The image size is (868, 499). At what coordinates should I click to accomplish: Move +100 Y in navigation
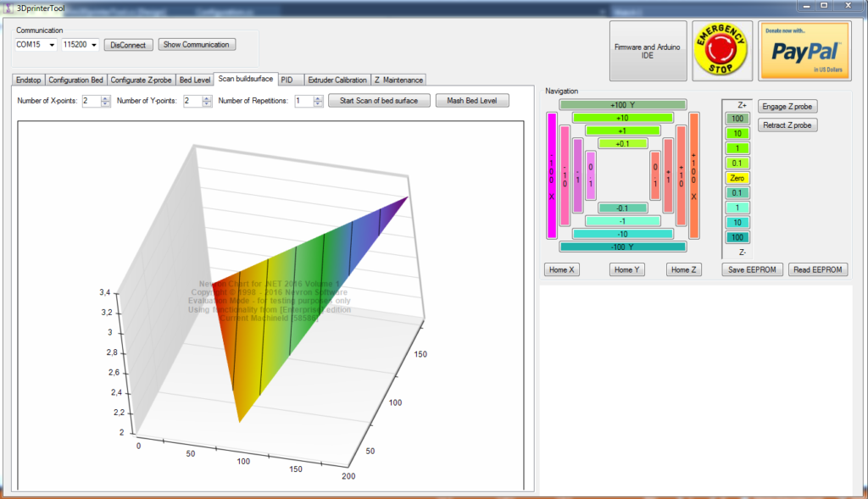(623, 104)
